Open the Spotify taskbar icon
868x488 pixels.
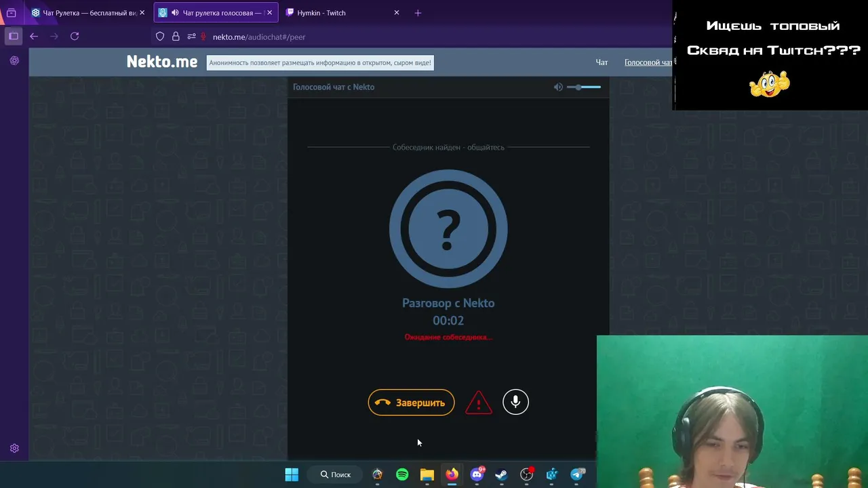[402, 474]
